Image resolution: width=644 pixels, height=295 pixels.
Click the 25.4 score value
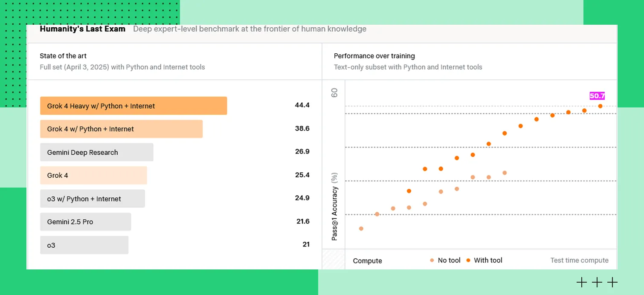pyautogui.click(x=302, y=175)
